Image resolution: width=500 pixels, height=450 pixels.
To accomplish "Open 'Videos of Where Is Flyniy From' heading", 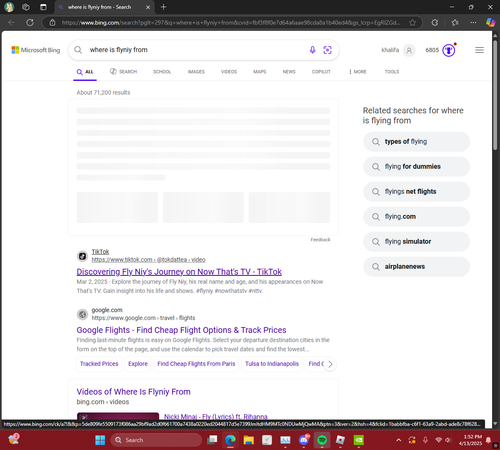I will pos(133,392).
